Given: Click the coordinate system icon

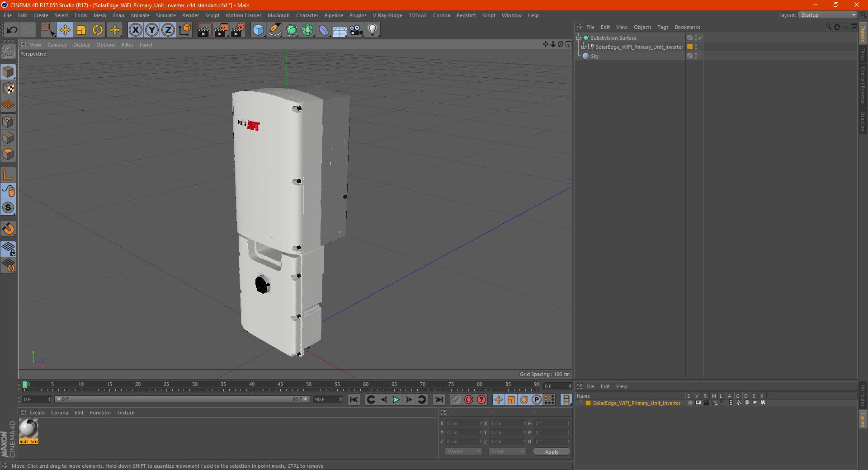Looking at the screenshot, I should point(185,30).
